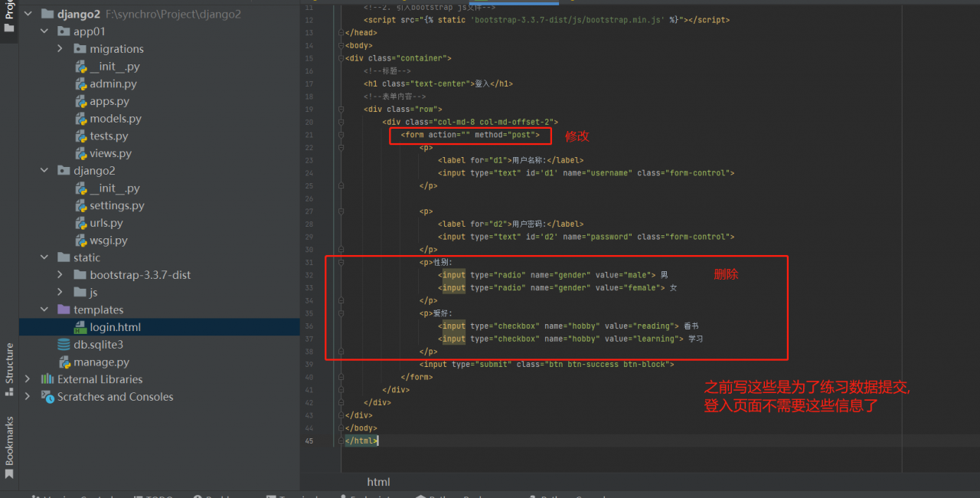Click the closing </html> tag on line 45
Viewport: 980px width, 498px height.
[x=361, y=441]
